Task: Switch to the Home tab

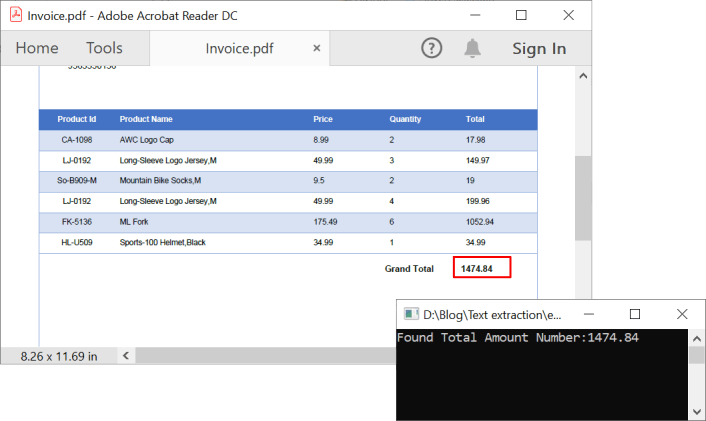Action: click(37, 48)
